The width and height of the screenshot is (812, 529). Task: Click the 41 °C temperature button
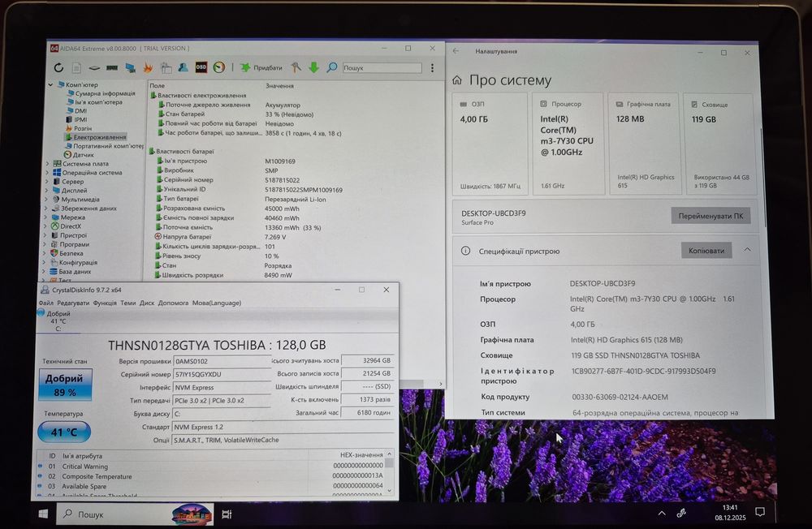63,432
